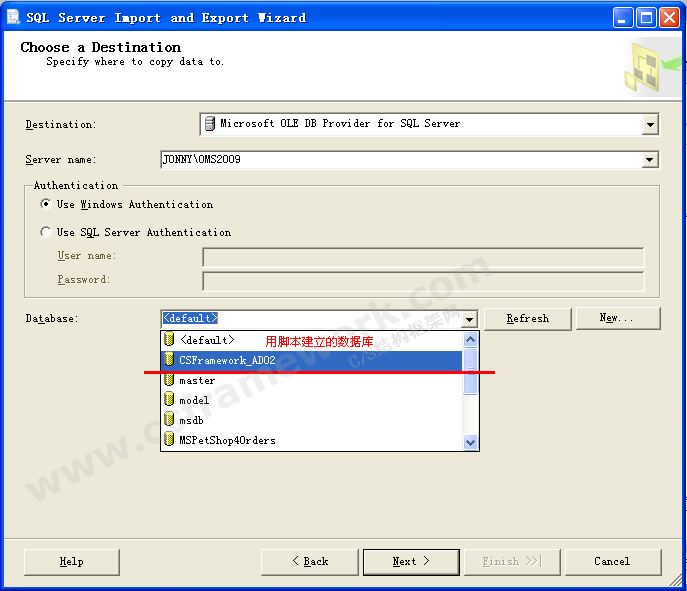Click the New... database button
Image resolution: width=687 pixels, height=591 pixels.
tap(617, 318)
